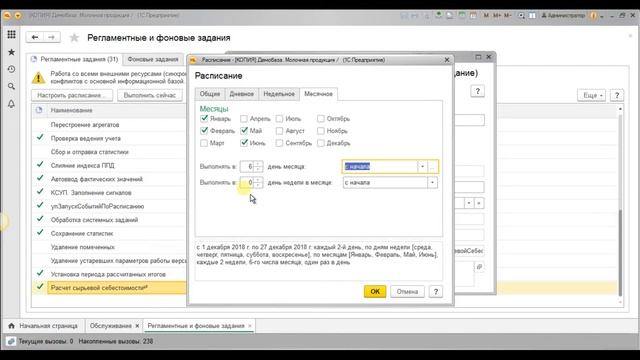The width and height of the screenshot is (640, 360).
Task: Click the status bar calls indicator icon
Action: pos(11,341)
